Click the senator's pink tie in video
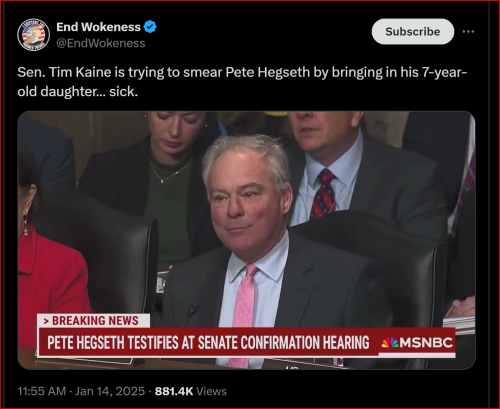Screen dimensions: 500x409 point(244,312)
